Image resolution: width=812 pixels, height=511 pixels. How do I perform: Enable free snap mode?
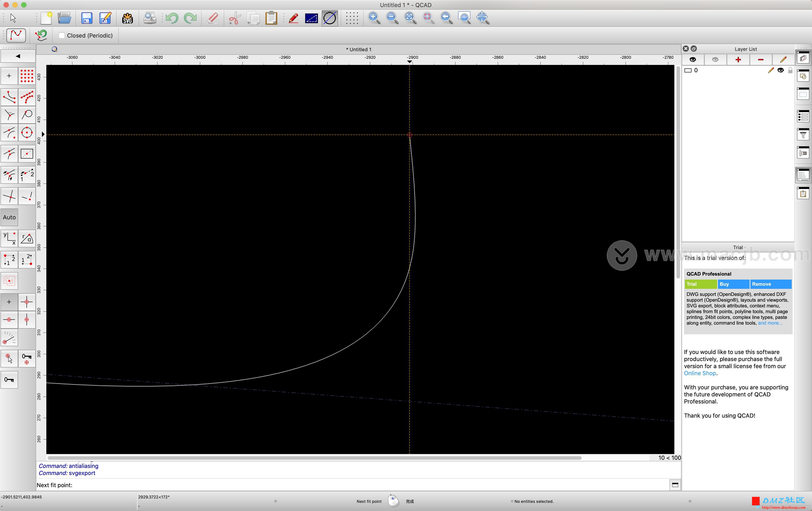pos(9,76)
